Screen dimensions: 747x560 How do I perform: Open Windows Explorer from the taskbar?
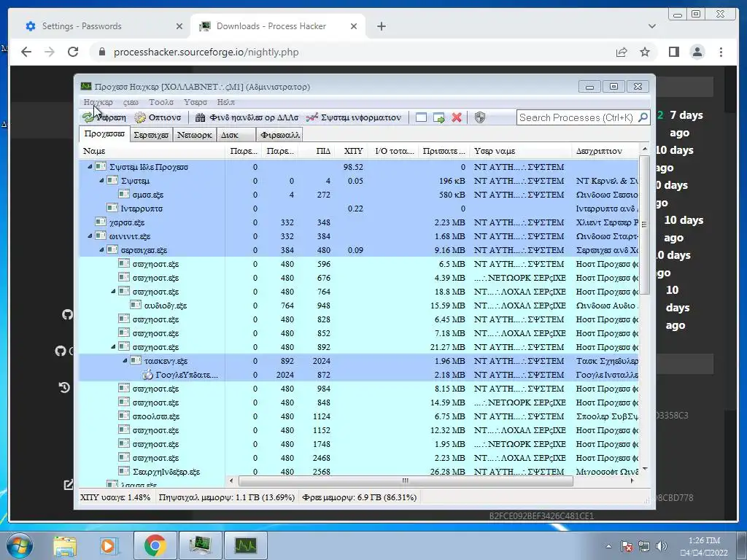tap(65, 545)
